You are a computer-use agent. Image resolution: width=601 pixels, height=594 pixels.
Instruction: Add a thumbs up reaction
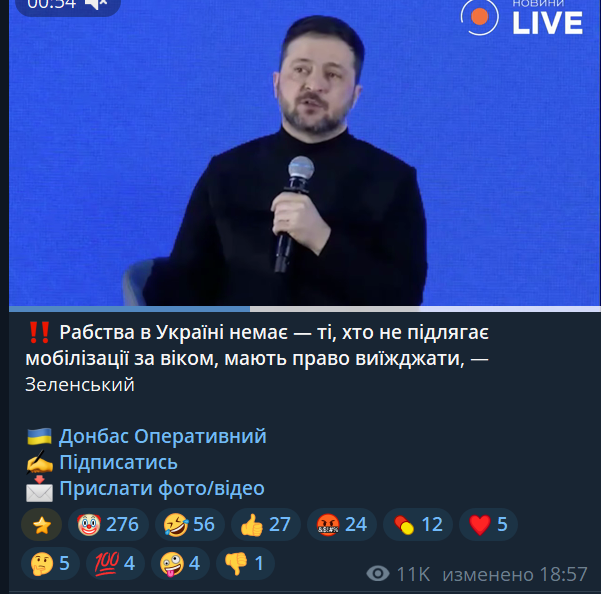tap(266, 524)
